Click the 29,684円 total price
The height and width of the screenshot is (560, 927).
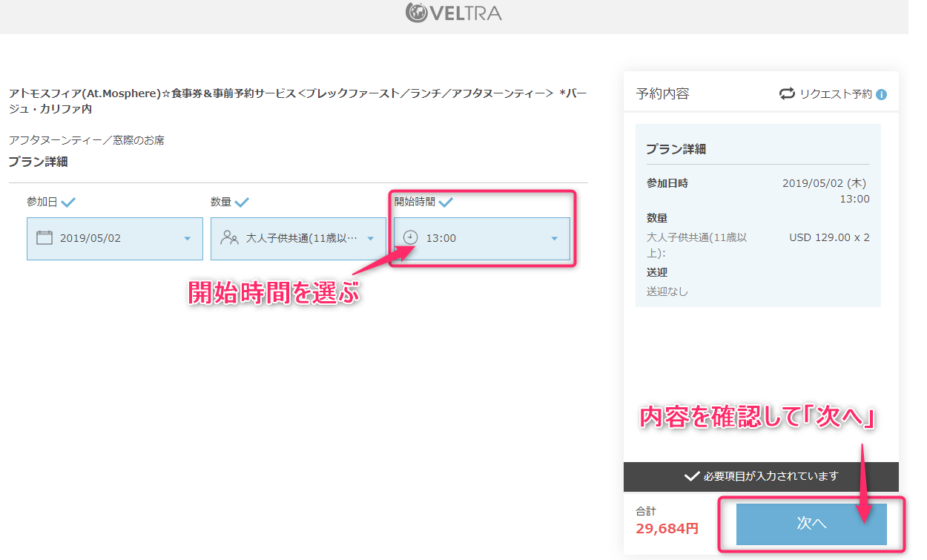coord(667,529)
